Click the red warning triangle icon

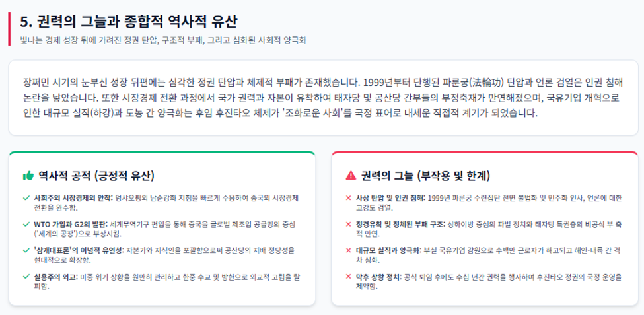(351, 176)
